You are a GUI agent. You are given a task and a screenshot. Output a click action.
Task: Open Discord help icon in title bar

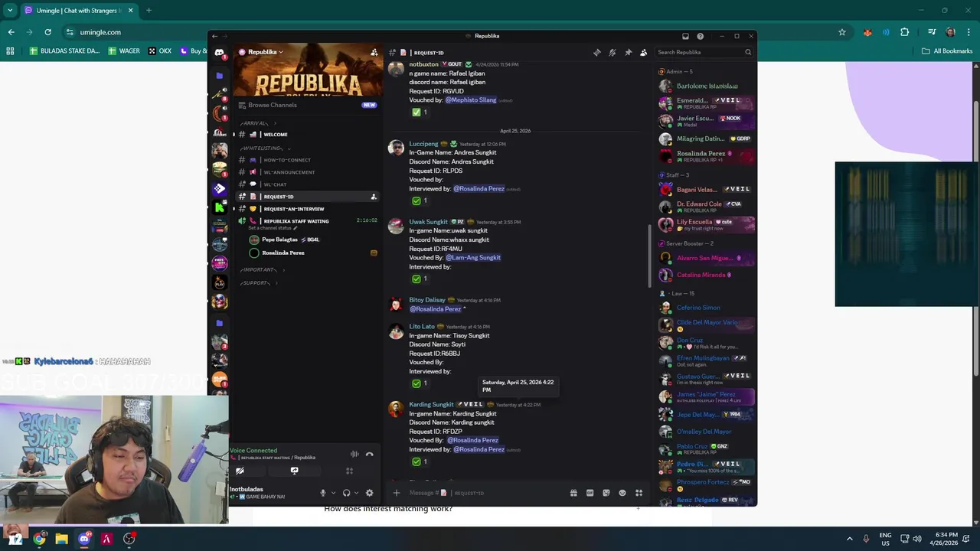[x=700, y=36]
